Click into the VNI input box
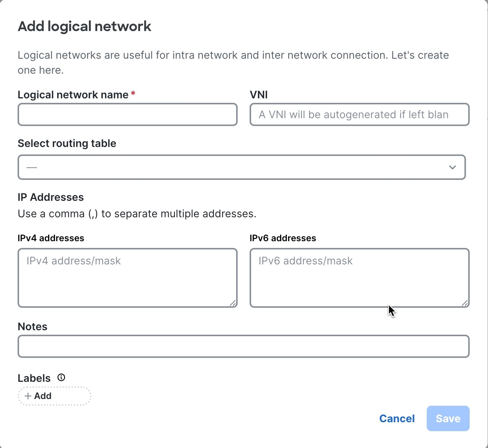The image size is (488, 448). click(x=359, y=114)
